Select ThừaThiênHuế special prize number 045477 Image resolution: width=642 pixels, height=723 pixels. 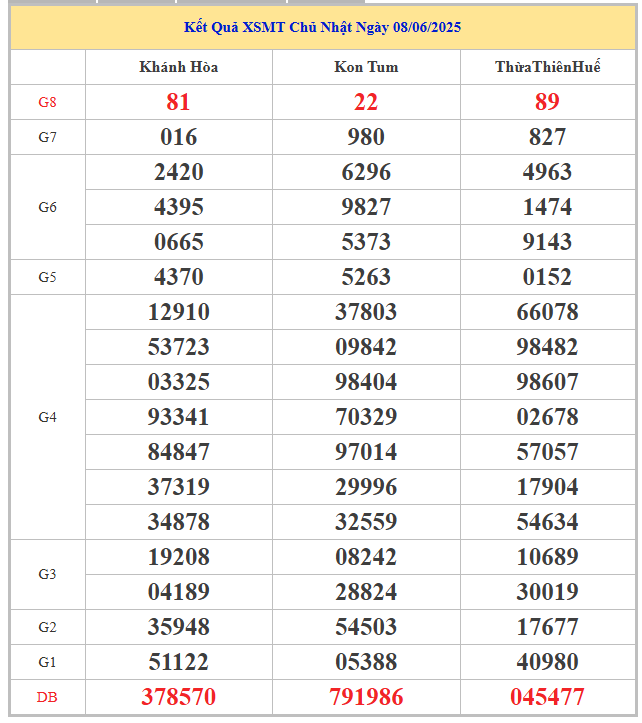pos(547,697)
